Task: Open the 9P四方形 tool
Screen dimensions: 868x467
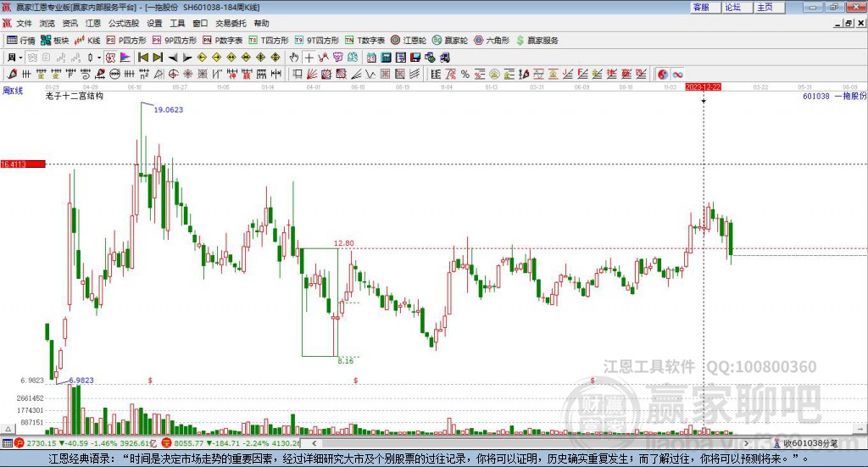Action: click(175, 41)
